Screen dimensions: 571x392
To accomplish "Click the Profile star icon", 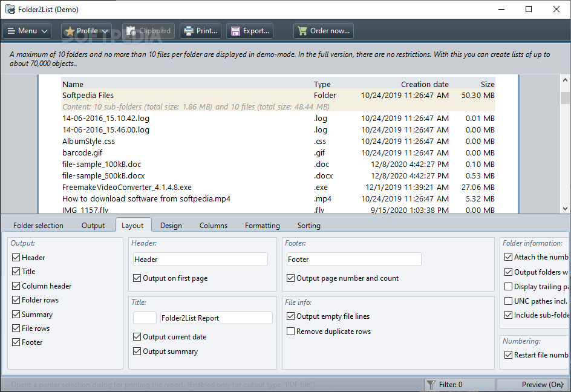I will [70, 31].
